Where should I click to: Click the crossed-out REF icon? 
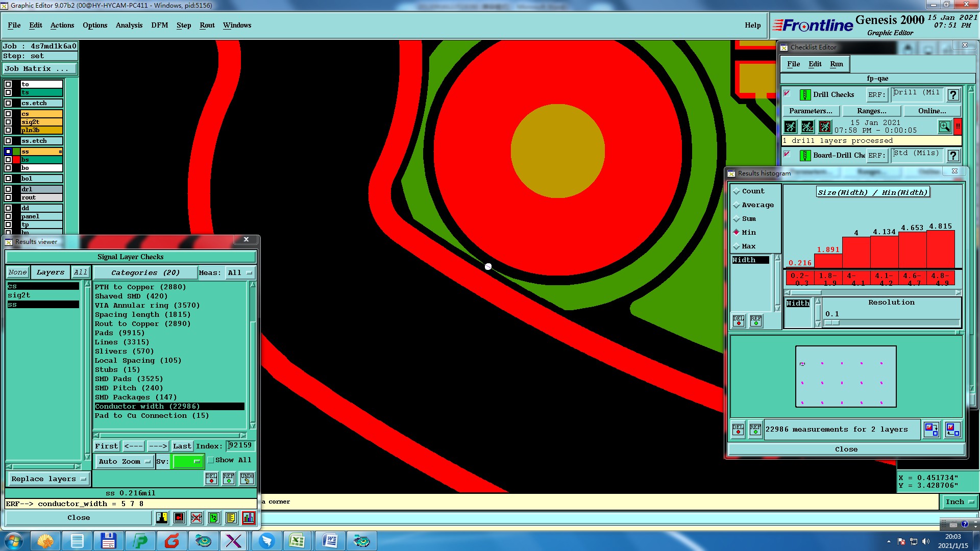pyautogui.click(x=196, y=518)
